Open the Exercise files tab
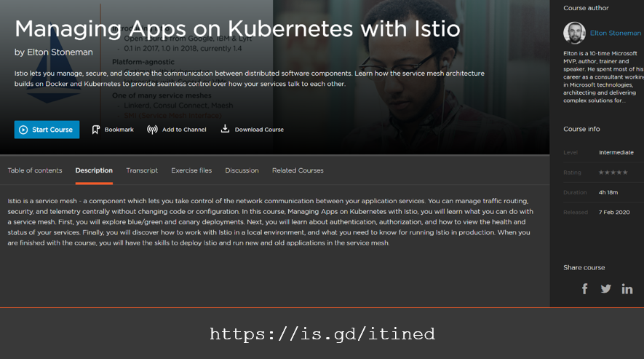The height and width of the screenshot is (359, 644). pyautogui.click(x=191, y=170)
